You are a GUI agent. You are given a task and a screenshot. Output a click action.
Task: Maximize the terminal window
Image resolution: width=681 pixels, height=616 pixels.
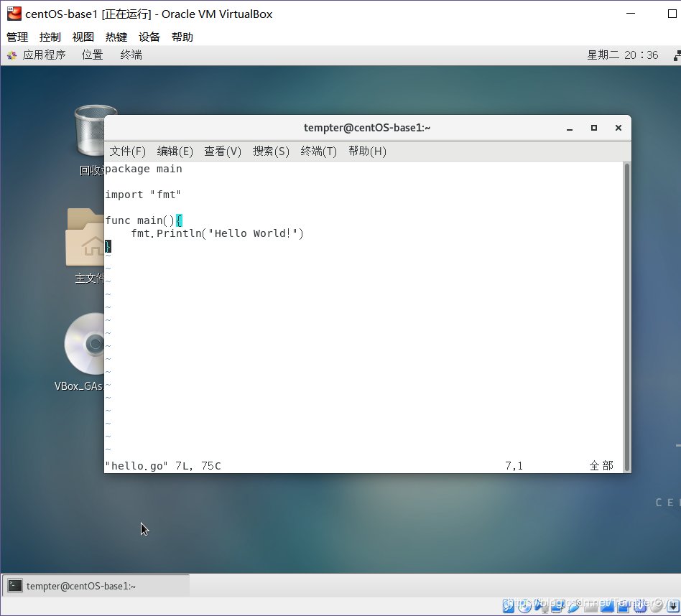[593, 128]
